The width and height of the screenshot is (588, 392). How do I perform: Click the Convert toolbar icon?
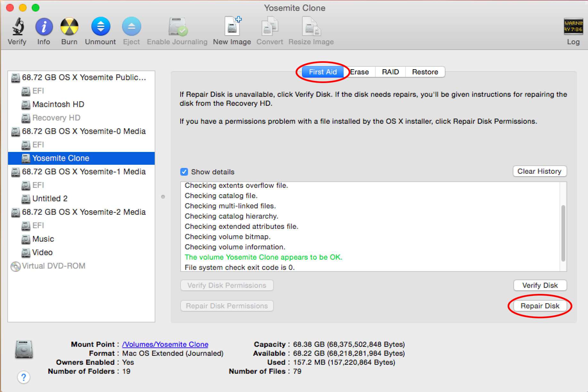270,26
